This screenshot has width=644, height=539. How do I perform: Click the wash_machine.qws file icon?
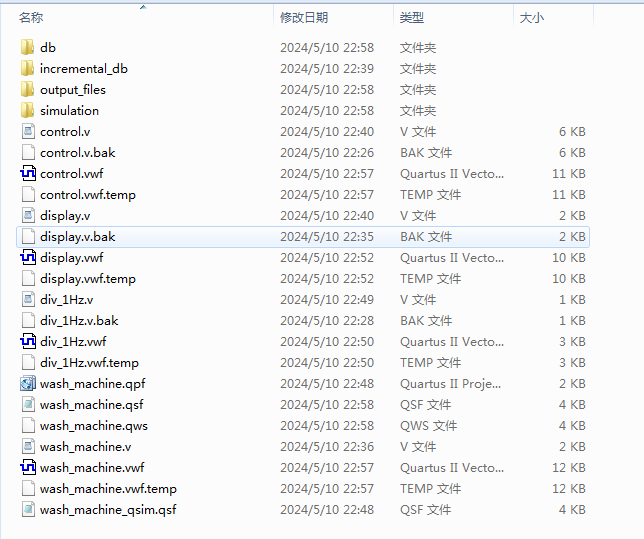click(28, 425)
